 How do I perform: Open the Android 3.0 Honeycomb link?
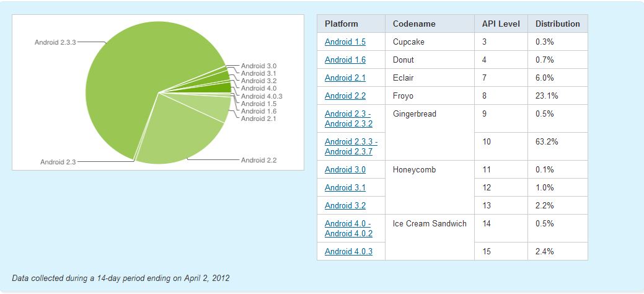[x=345, y=170]
